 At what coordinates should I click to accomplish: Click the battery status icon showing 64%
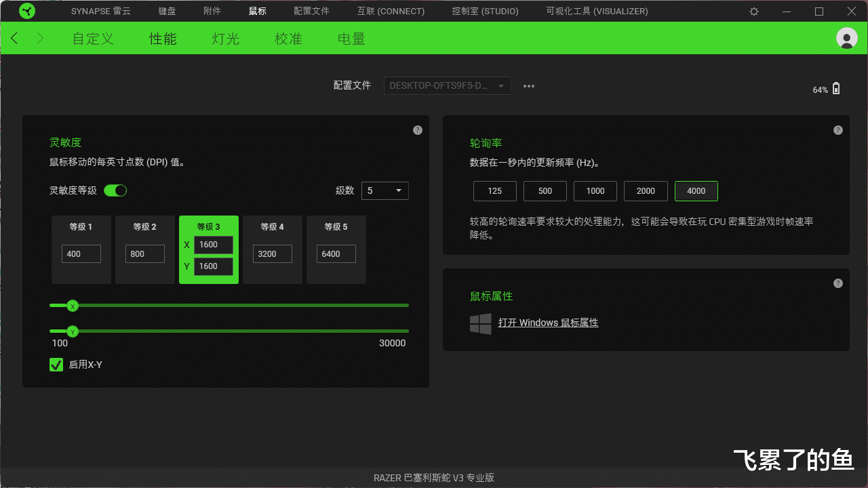pyautogui.click(x=836, y=88)
